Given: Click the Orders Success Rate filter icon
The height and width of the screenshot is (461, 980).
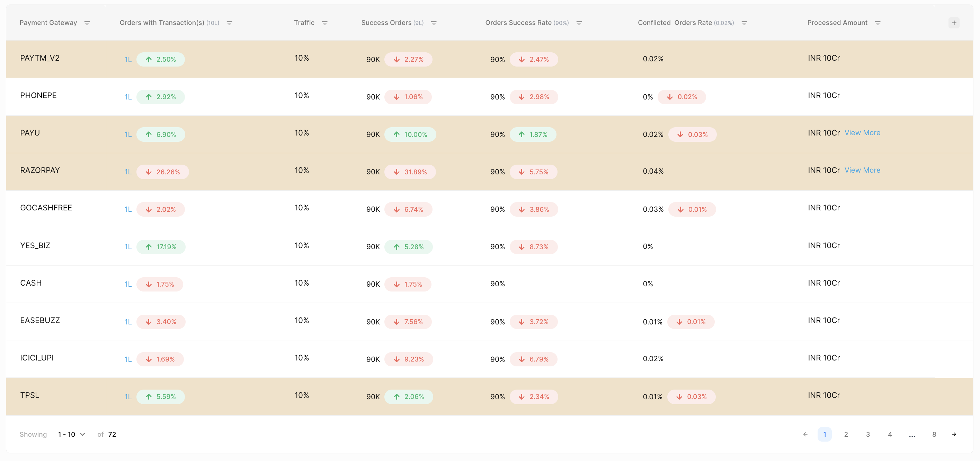Looking at the screenshot, I should [x=579, y=23].
